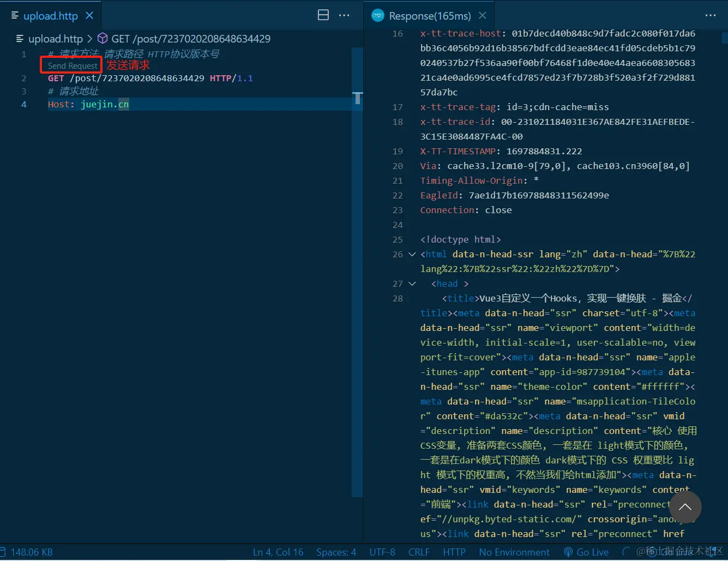728x561 pixels.
Task: Click the response panel vertical scrollbar thumb
Action: coord(725,38)
